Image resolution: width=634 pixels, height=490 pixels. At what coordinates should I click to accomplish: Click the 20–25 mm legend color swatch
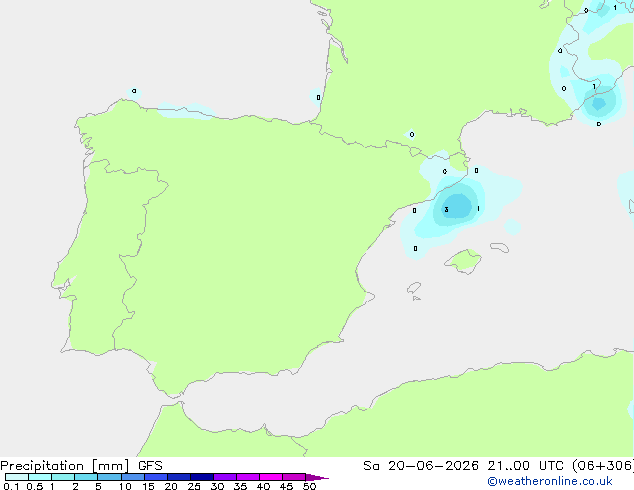click(x=179, y=477)
